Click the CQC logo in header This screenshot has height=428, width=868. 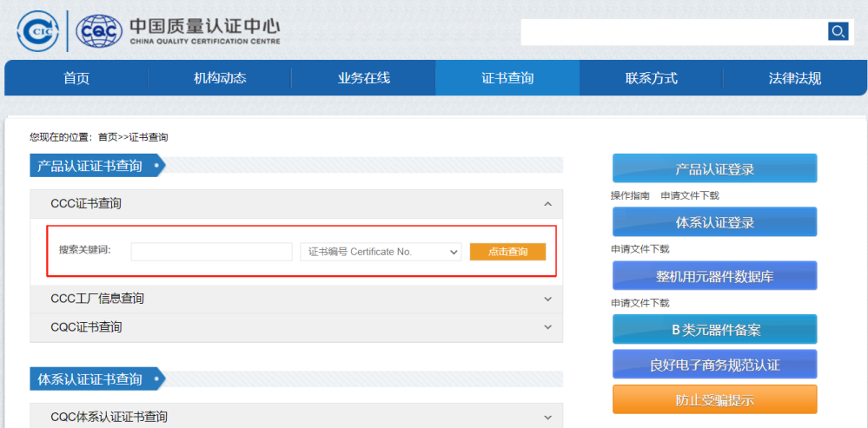(x=99, y=31)
